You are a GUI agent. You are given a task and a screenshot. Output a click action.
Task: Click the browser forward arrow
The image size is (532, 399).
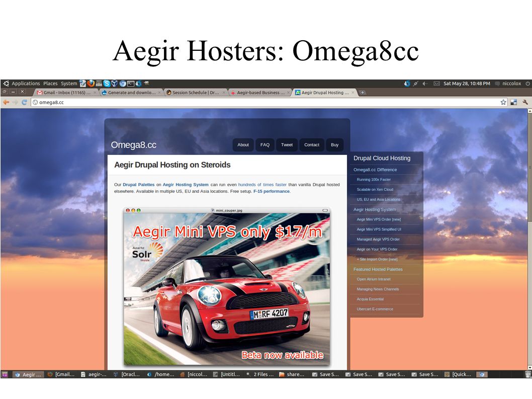(15, 102)
